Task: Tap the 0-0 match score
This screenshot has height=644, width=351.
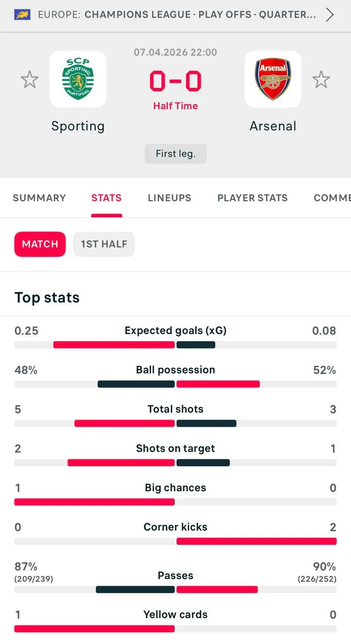Action: 175,82
